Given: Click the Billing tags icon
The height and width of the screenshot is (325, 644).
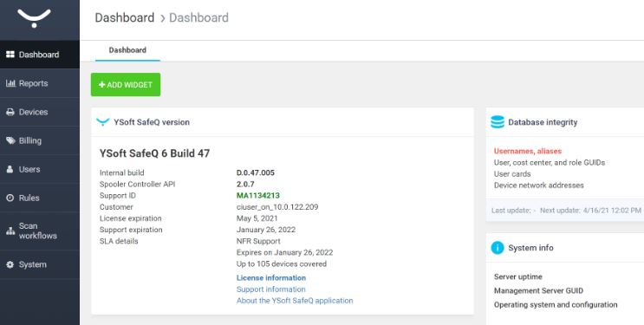Looking at the screenshot, I should click(x=10, y=140).
